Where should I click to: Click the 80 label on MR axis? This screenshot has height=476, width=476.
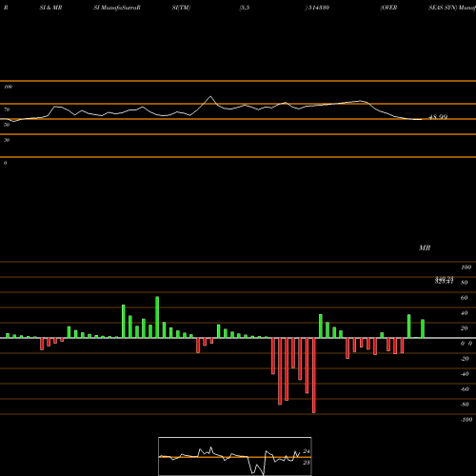465,283
